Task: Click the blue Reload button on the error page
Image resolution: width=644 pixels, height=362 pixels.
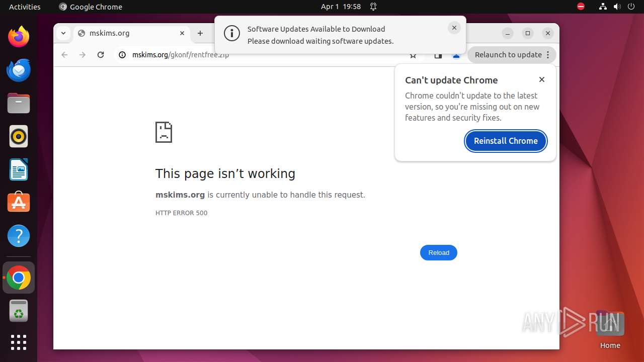Action: click(439, 252)
